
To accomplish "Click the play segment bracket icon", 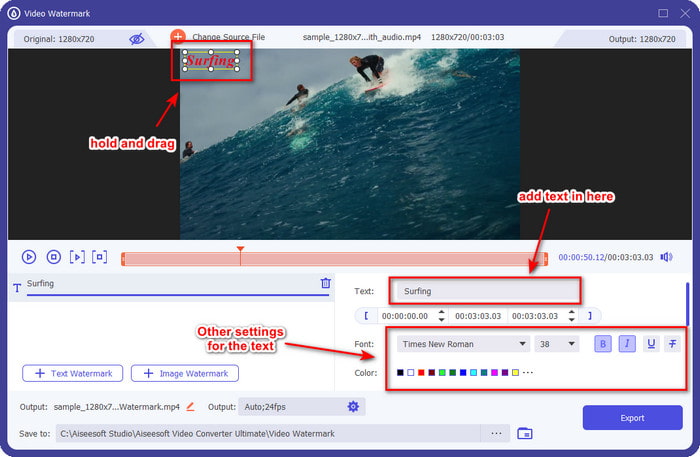I will click(x=77, y=257).
